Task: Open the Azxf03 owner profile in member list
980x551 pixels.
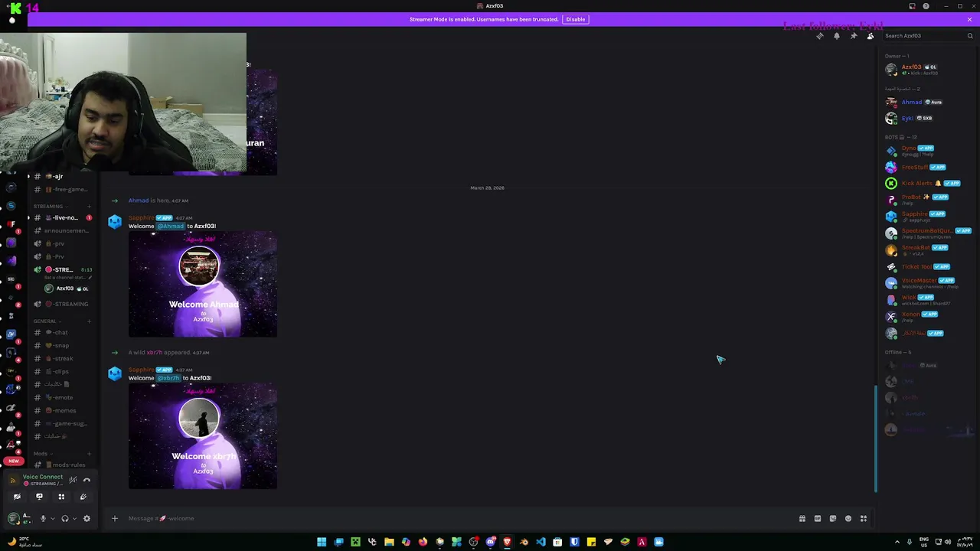Action: pos(928,70)
